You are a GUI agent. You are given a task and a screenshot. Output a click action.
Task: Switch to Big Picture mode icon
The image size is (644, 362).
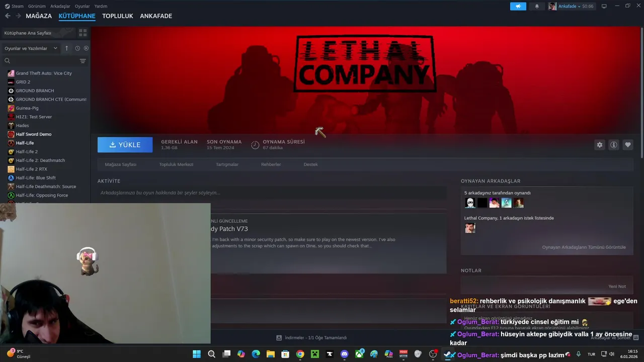point(604,7)
